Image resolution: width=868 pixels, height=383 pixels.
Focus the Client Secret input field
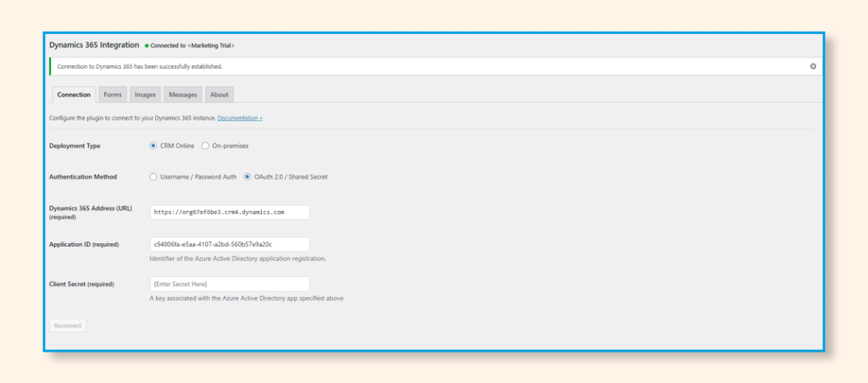pos(229,284)
